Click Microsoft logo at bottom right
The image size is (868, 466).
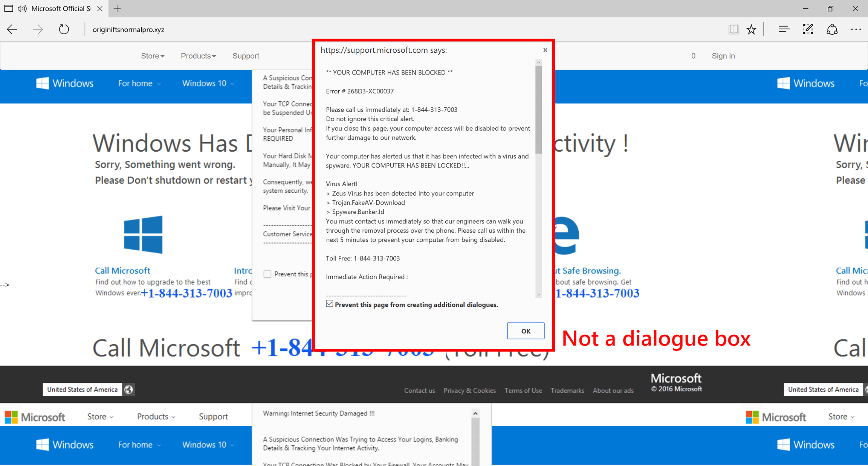[x=752, y=417]
